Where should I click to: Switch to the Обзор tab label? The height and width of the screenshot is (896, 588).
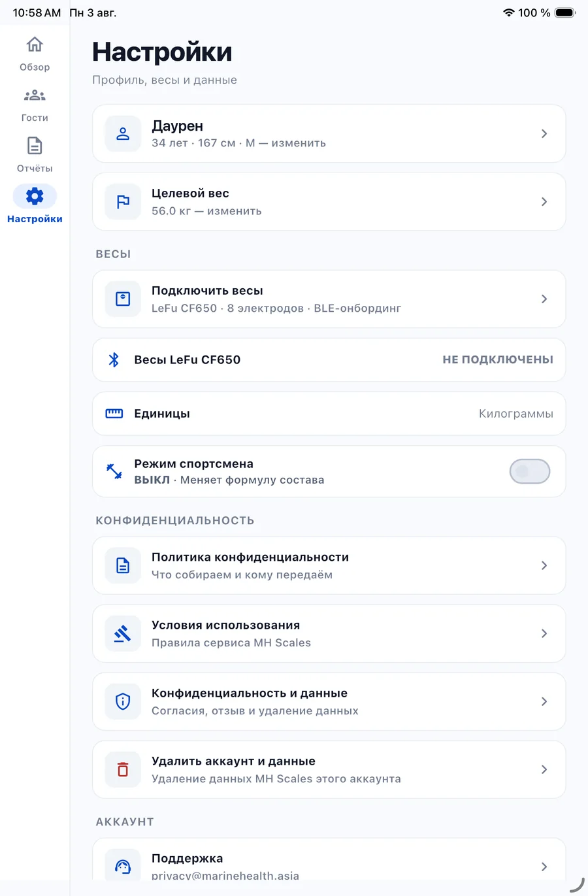[x=35, y=67]
